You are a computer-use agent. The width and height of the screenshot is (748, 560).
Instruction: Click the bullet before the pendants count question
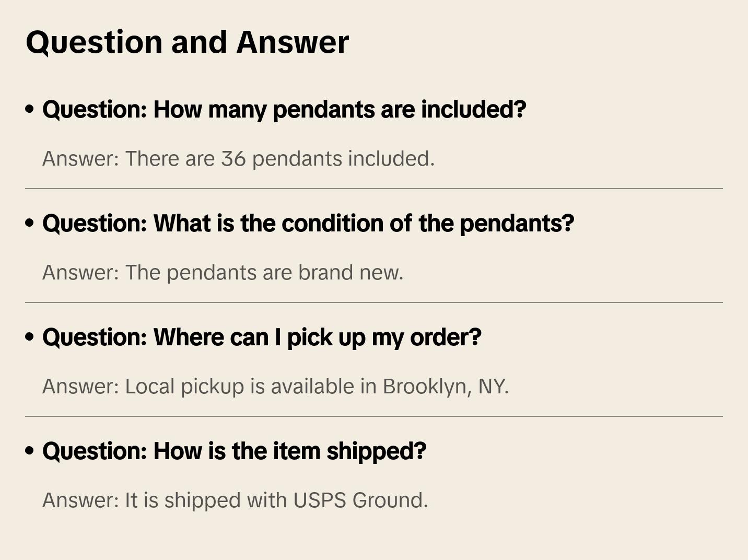coord(30,109)
